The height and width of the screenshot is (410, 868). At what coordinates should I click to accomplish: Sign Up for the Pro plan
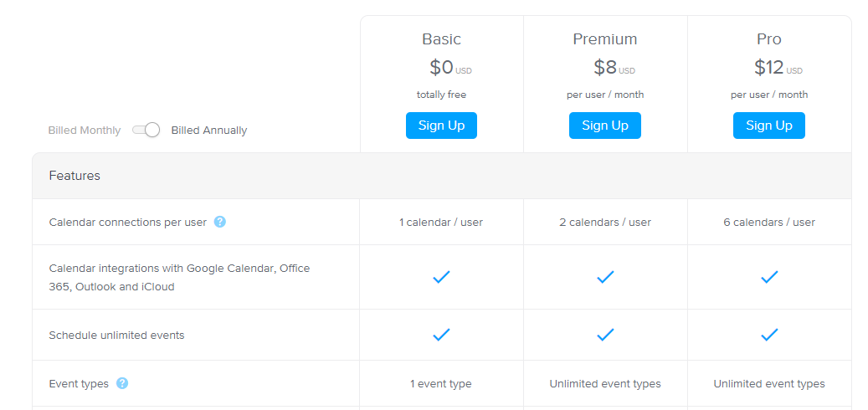769,126
